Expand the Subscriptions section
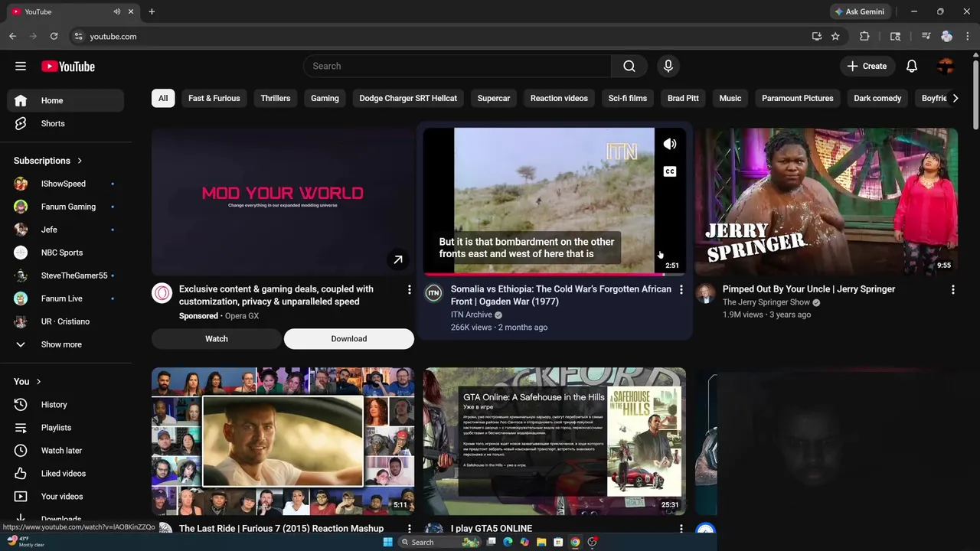This screenshot has height=551, width=980. click(47, 161)
